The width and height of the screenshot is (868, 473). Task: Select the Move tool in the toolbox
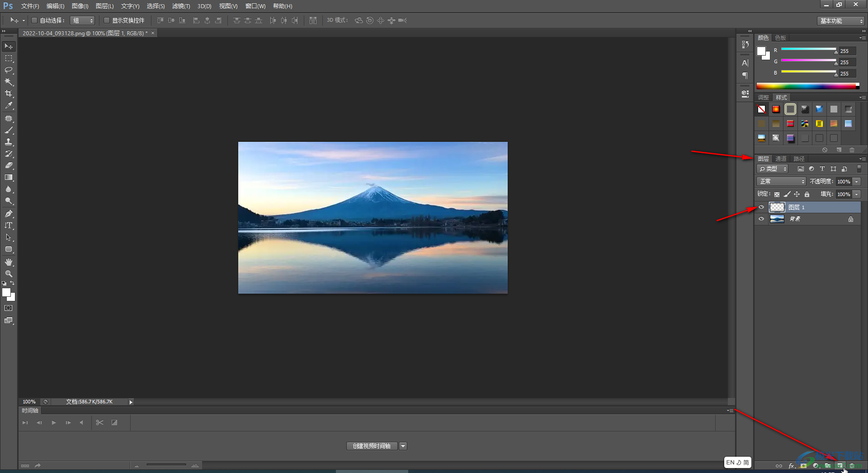9,47
